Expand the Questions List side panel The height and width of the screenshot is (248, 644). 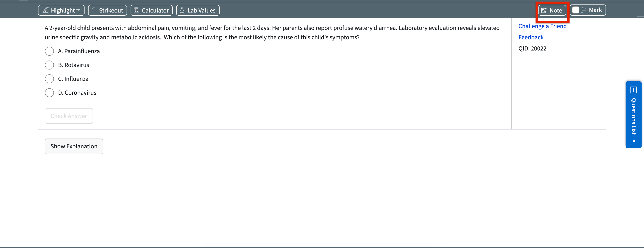point(633,116)
